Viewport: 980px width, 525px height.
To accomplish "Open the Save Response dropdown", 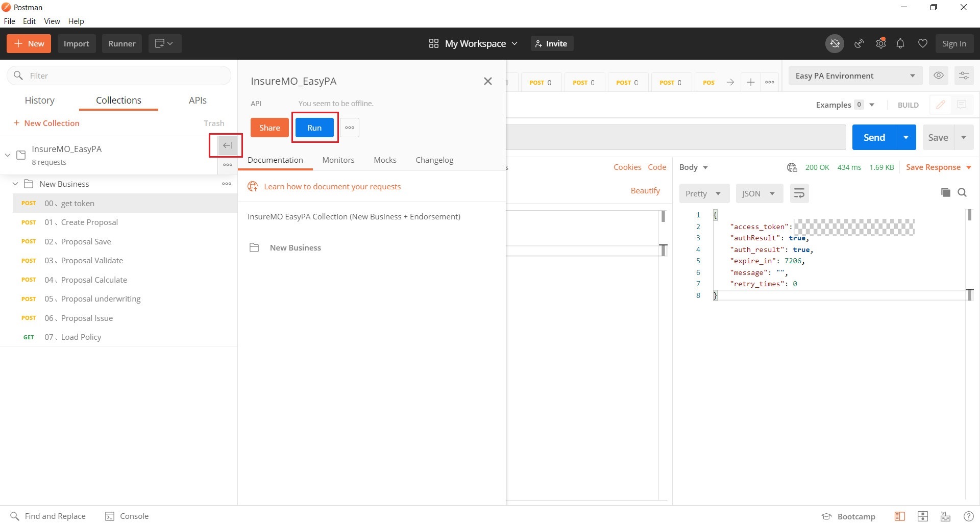I will point(938,167).
